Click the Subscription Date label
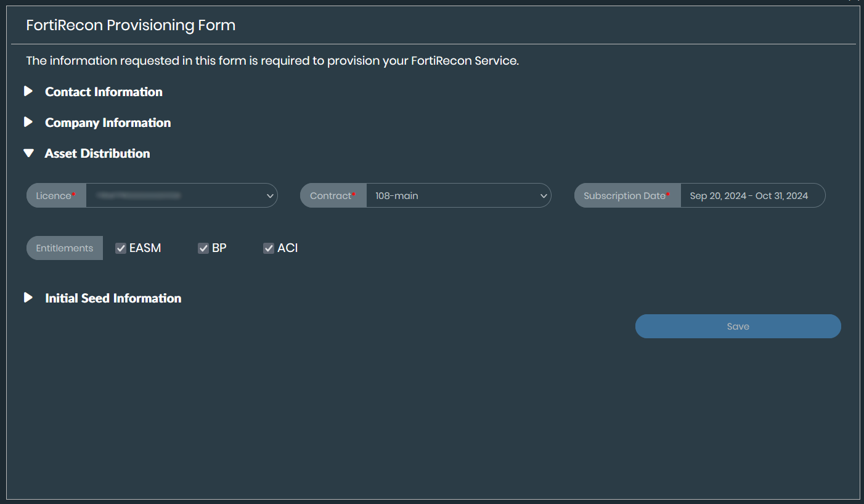Viewport: 864px width, 504px height. [625, 195]
